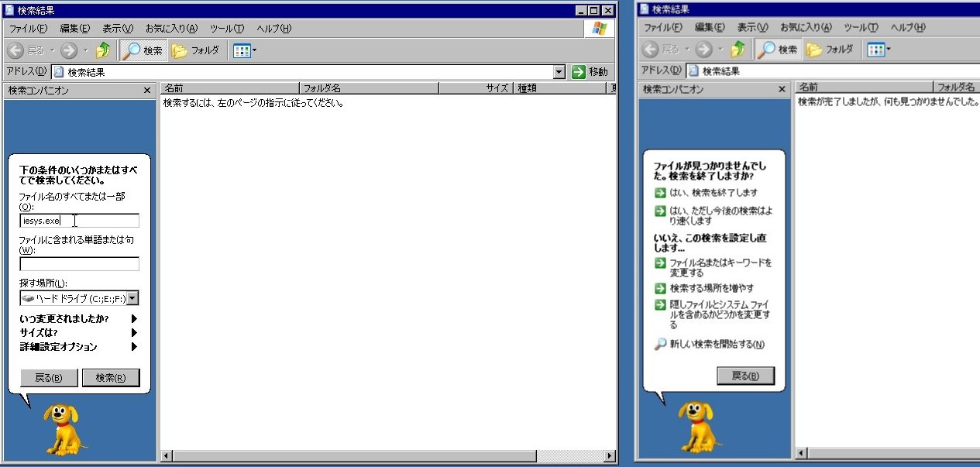
Task: Open the お気に入り menu in right window
Action: [x=806, y=28]
